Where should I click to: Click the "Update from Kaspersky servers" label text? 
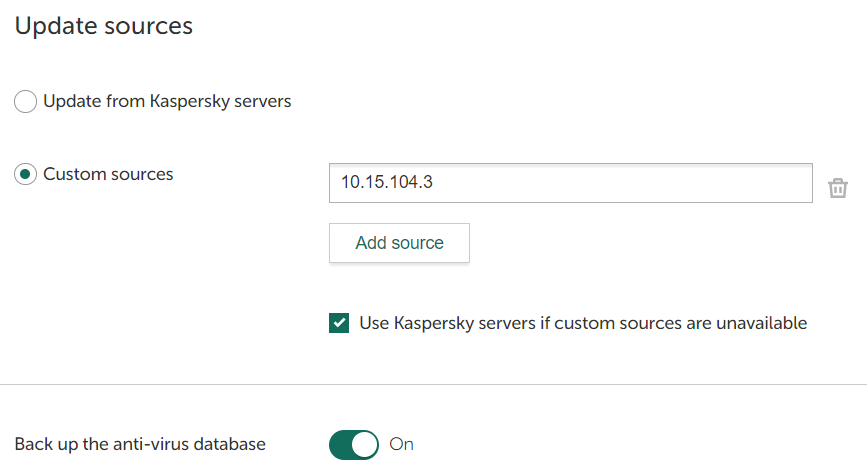pyautogui.click(x=167, y=102)
